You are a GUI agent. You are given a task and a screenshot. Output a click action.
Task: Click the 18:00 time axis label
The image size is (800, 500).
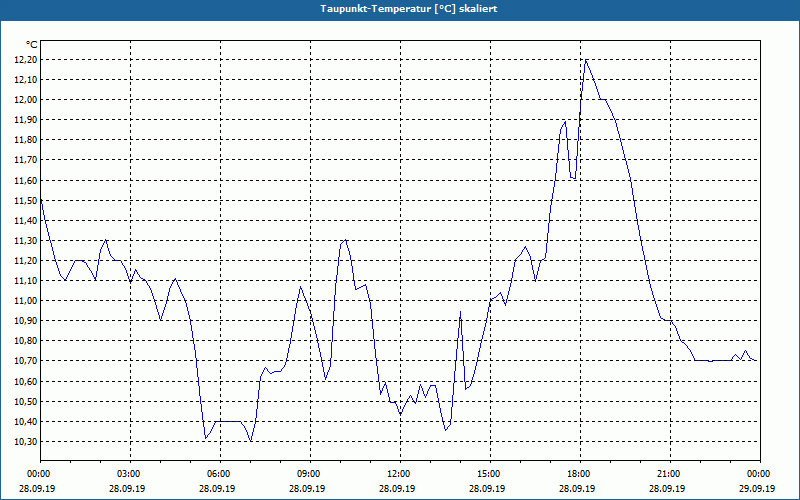tap(580, 474)
